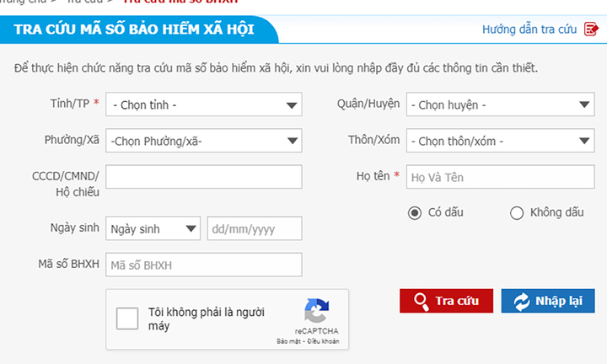Click the red Tra cứu search button
The width and height of the screenshot is (607, 364).
pyautogui.click(x=446, y=301)
